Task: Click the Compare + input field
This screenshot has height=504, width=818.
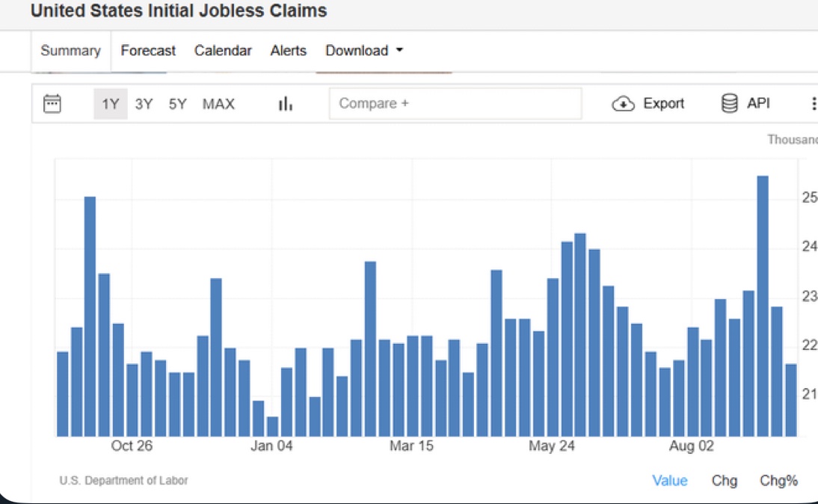Action: click(x=455, y=103)
